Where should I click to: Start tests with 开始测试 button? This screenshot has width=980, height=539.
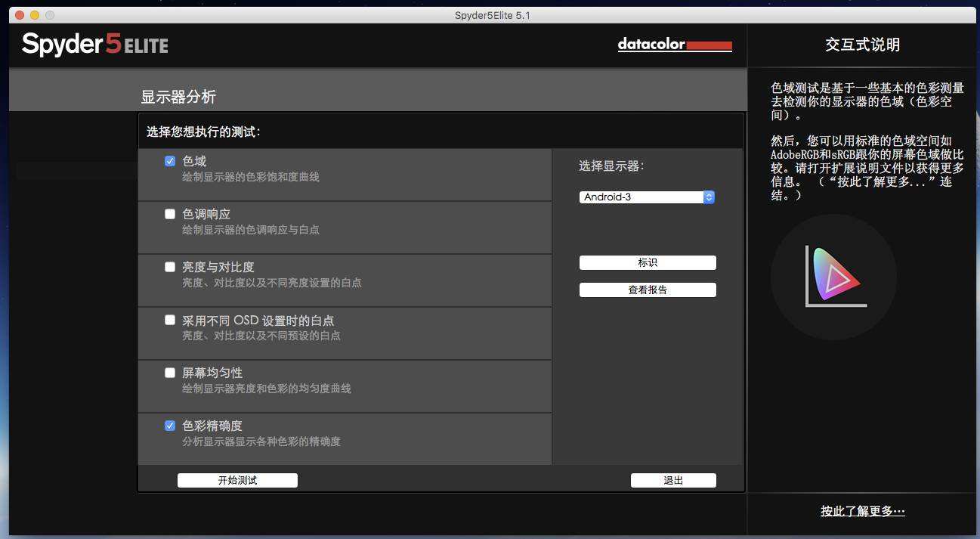[x=237, y=480]
